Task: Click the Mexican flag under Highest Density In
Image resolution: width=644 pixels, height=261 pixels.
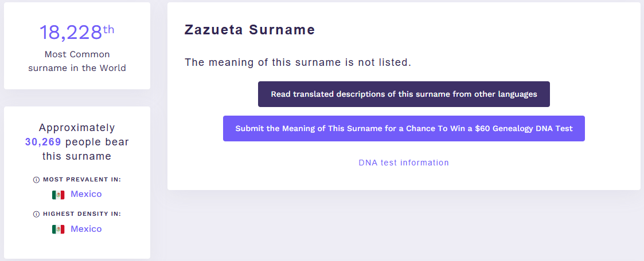Action: (x=58, y=230)
